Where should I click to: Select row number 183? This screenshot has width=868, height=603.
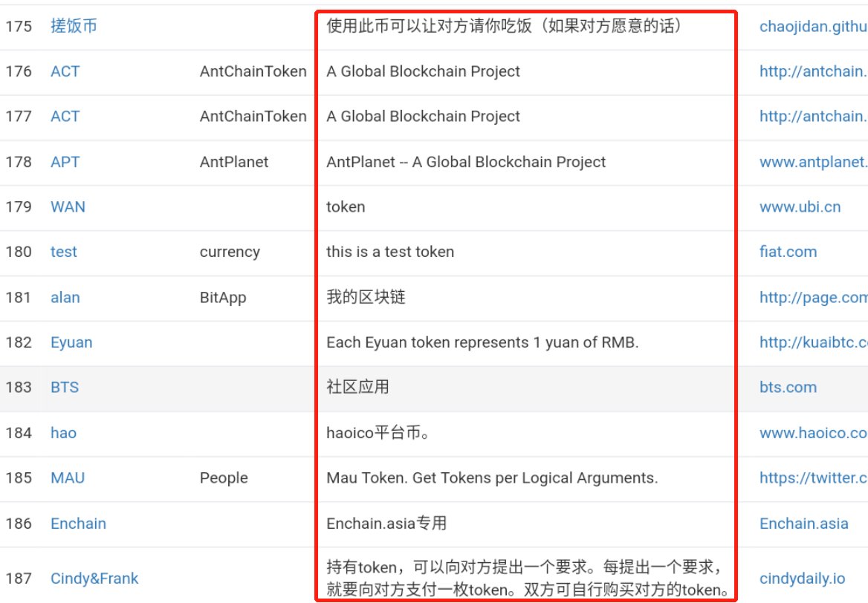click(x=19, y=387)
